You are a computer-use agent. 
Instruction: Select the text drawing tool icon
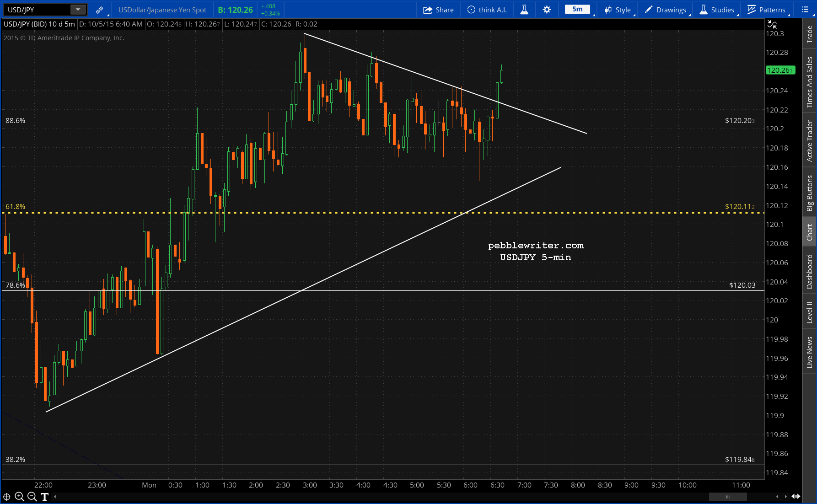[x=44, y=497]
